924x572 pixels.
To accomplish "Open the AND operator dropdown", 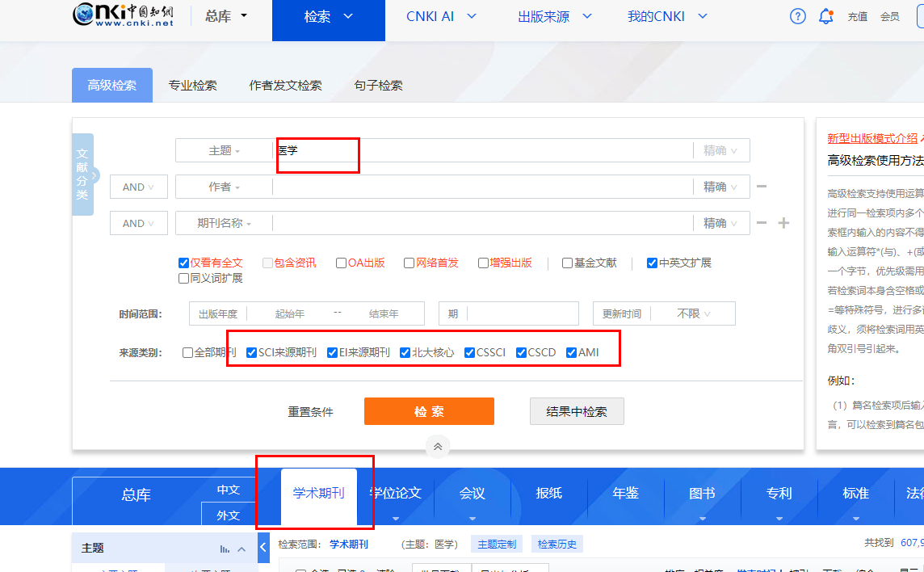I will (138, 186).
